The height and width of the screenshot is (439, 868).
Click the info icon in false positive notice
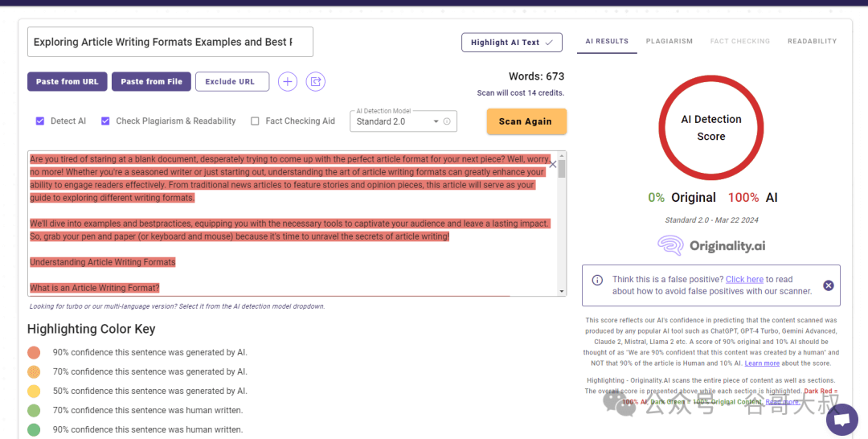597,280
